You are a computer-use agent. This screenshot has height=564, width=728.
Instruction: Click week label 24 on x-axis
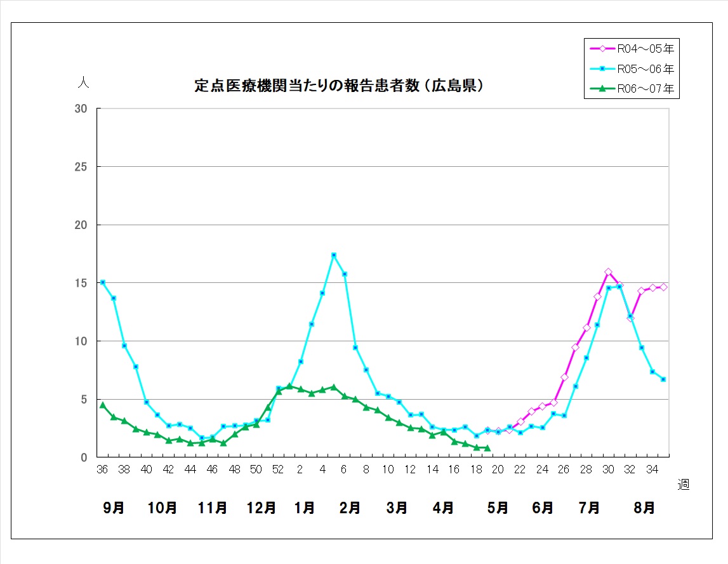pos(542,469)
